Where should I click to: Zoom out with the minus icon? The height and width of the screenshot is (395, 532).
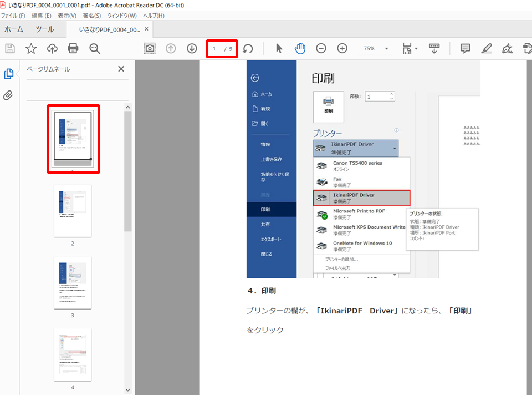click(x=321, y=49)
